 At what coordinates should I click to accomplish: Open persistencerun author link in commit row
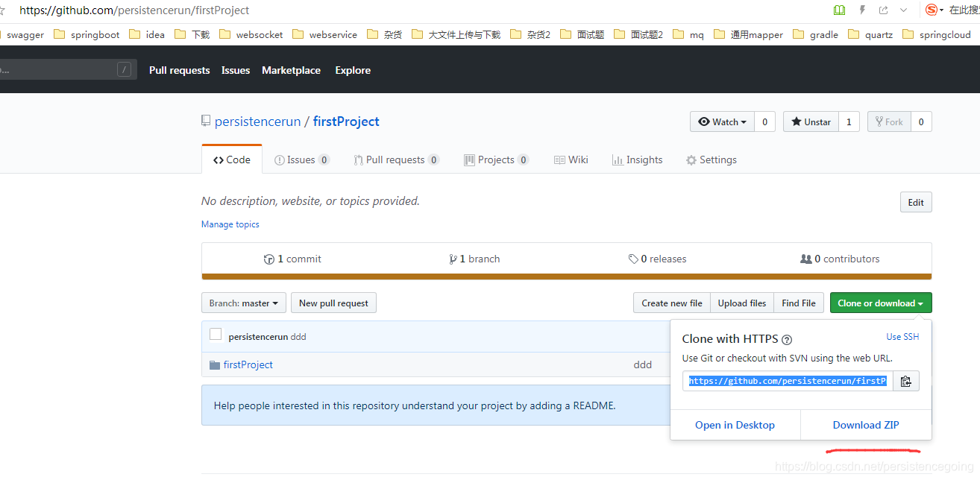point(258,337)
